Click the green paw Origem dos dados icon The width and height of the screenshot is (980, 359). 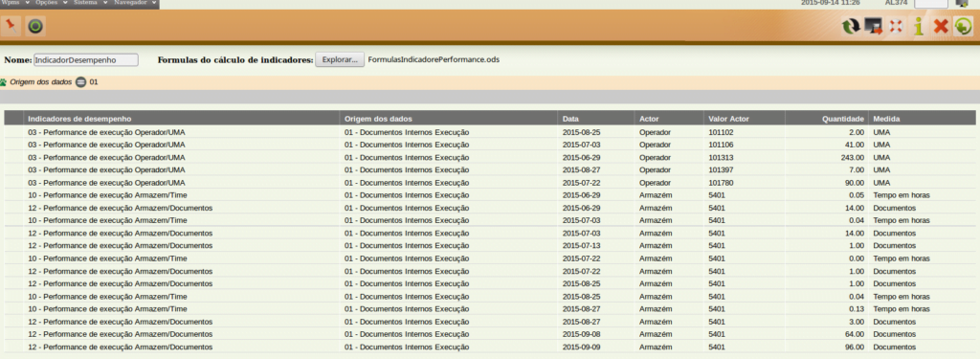tap(4, 82)
